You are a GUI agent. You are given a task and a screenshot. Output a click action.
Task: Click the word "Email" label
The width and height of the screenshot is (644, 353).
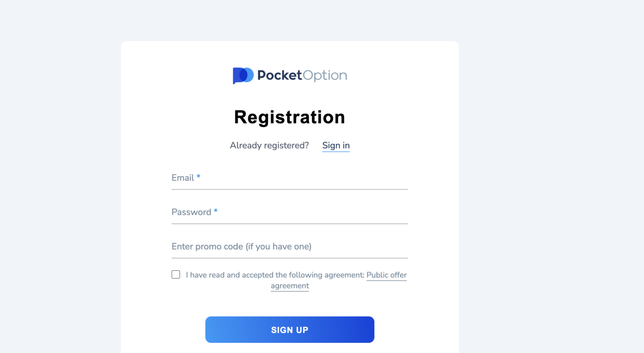[183, 178]
